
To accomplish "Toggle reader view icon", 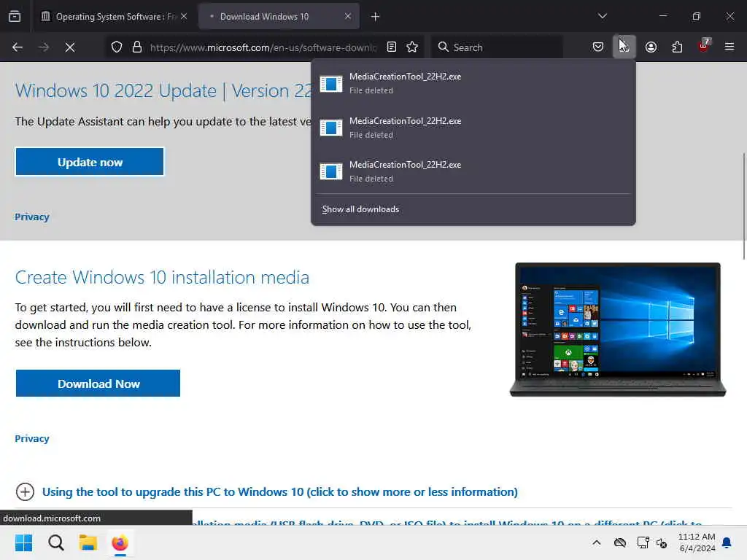I will pos(392,47).
